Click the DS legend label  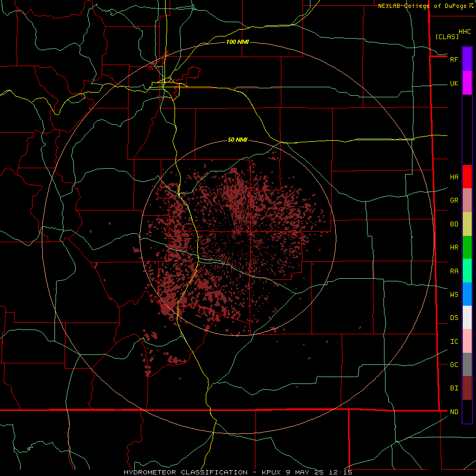(454, 317)
